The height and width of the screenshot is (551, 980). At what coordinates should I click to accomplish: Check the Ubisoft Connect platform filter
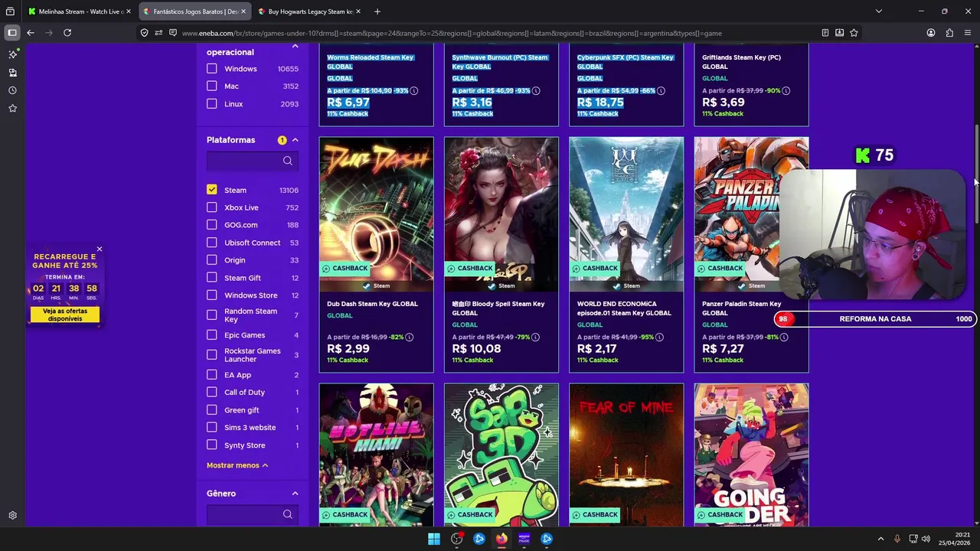click(x=212, y=243)
